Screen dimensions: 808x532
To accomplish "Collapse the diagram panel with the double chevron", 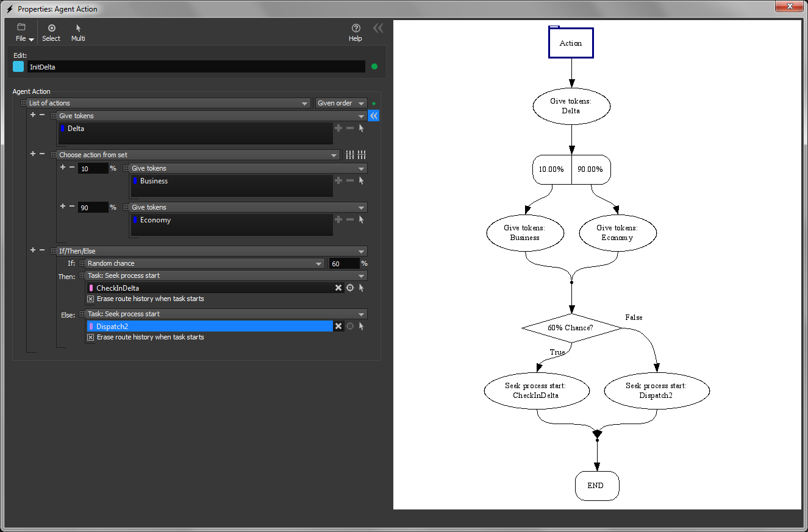I will click(378, 28).
